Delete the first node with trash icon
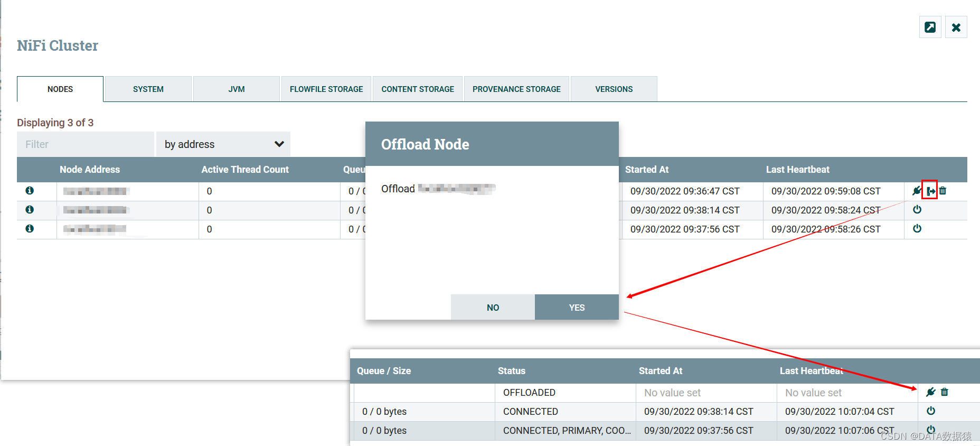Screen dimensions: 980x446 943,191
